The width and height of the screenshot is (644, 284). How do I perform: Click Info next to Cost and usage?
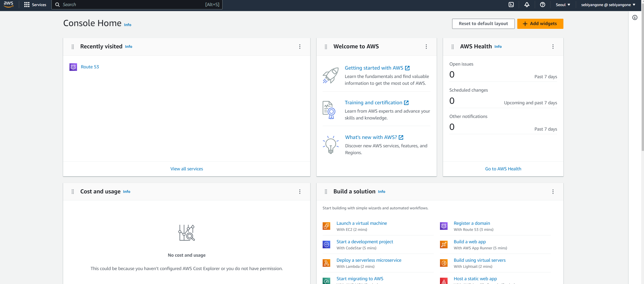[x=126, y=192]
